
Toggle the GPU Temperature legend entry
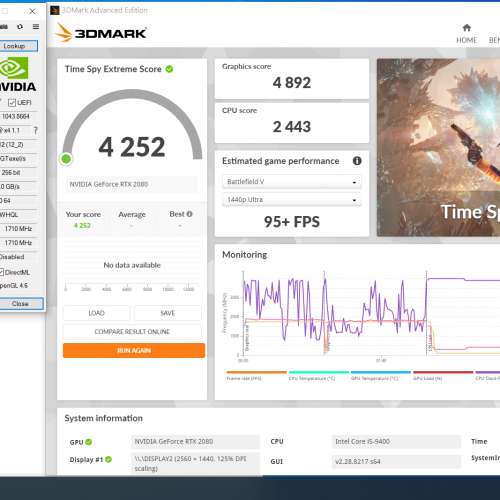tap(381, 376)
